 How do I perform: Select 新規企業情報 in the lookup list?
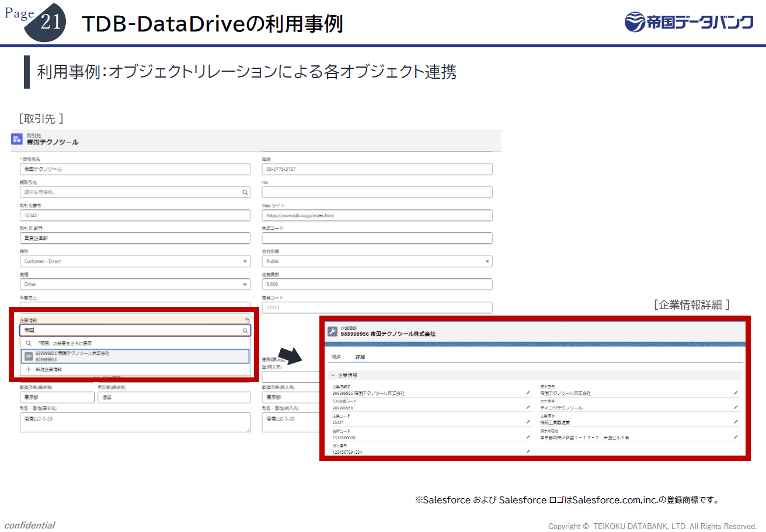pos(135,369)
